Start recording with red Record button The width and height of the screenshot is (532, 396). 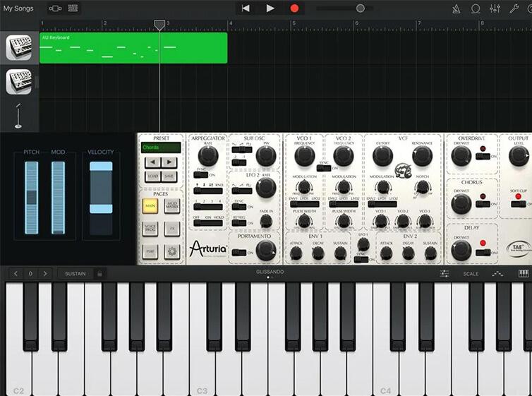[x=294, y=8]
